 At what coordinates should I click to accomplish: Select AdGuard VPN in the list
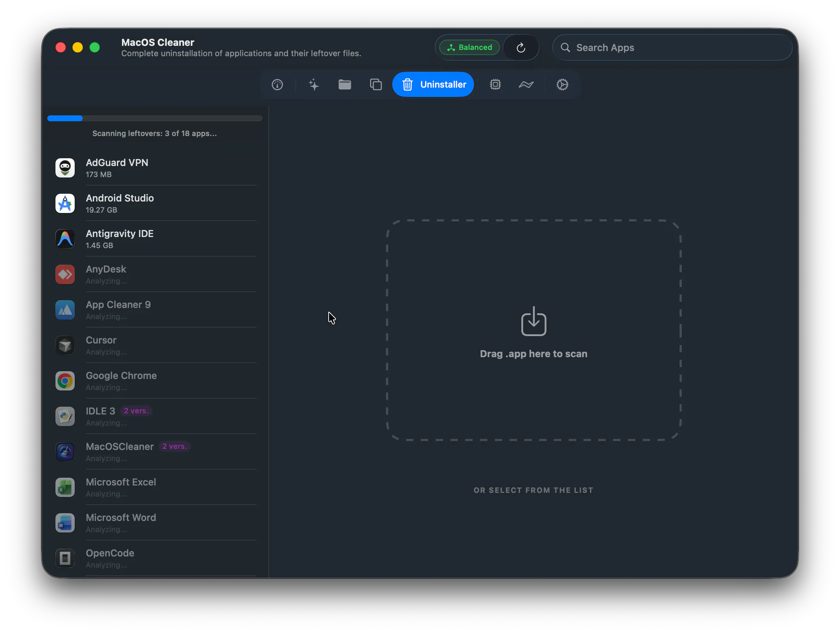[155, 168]
